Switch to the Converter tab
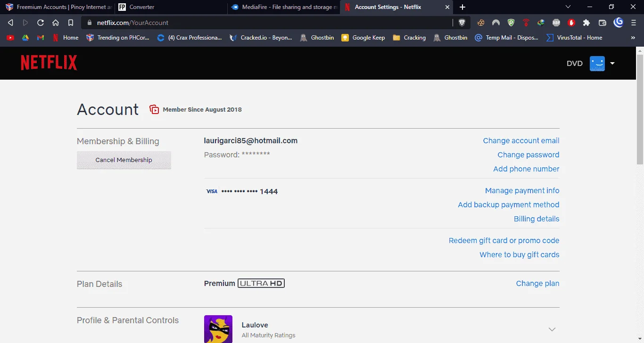644x343 pixels. tap(170, 7)
